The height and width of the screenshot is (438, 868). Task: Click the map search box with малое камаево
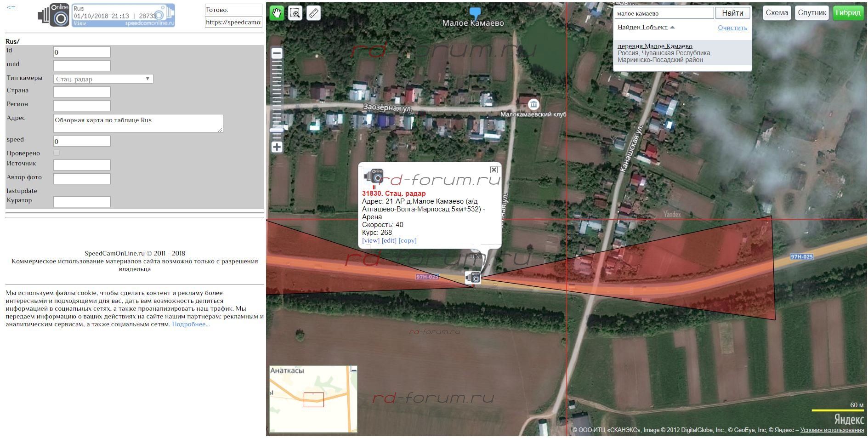[664, 13]
